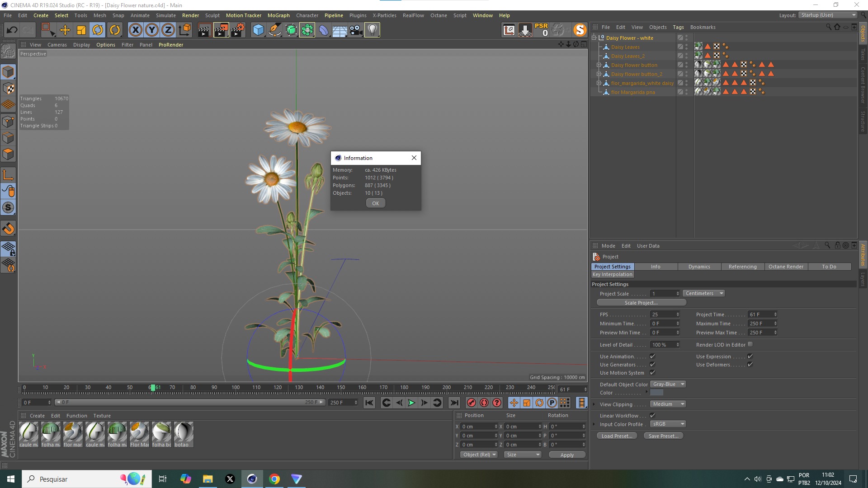The image size is (868, 488).
Task: Open the MoGraph menu
Action: coord(278,15)
